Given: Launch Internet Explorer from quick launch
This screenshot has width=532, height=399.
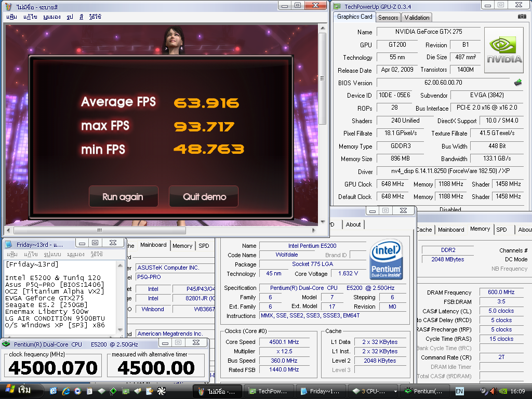Looking at the screenshot, I should (x=66, y=391).
